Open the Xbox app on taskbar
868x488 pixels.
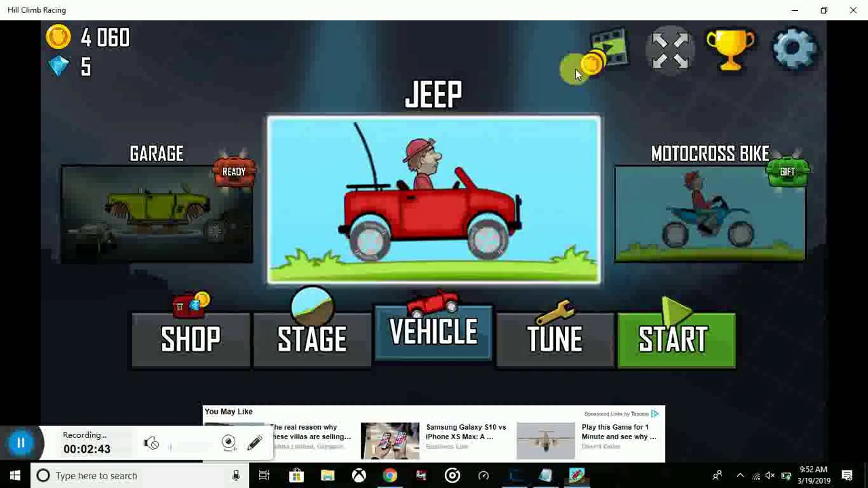tap(359, 476)
